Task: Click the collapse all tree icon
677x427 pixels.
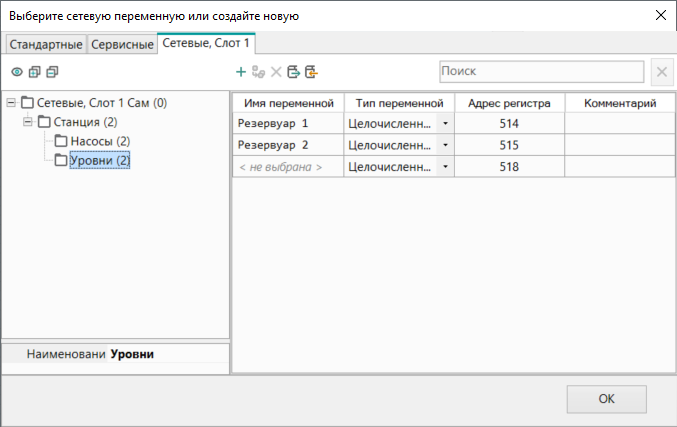Action: tap(52, 72)
